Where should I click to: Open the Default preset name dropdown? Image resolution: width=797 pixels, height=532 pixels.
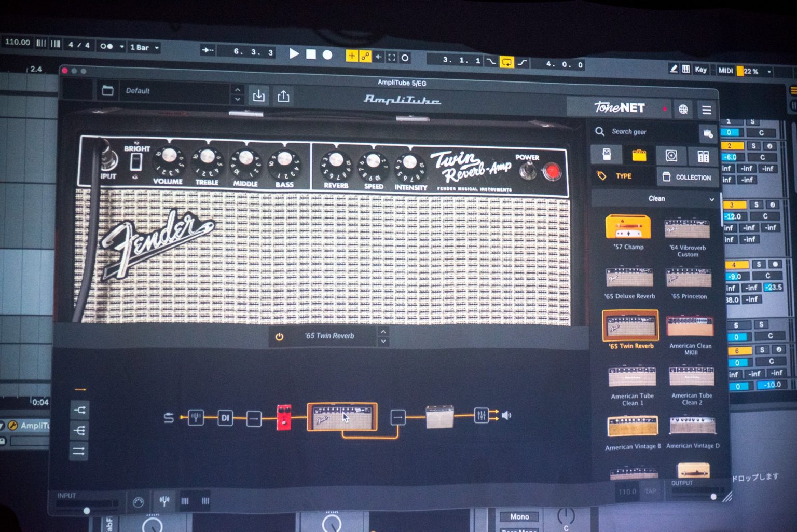pos(175,91)
